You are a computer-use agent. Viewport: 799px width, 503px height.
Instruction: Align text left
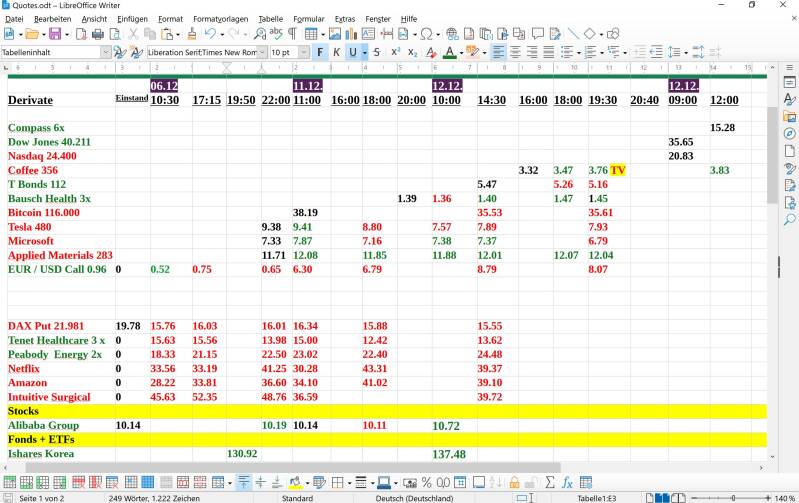click(x=498, y=52)
